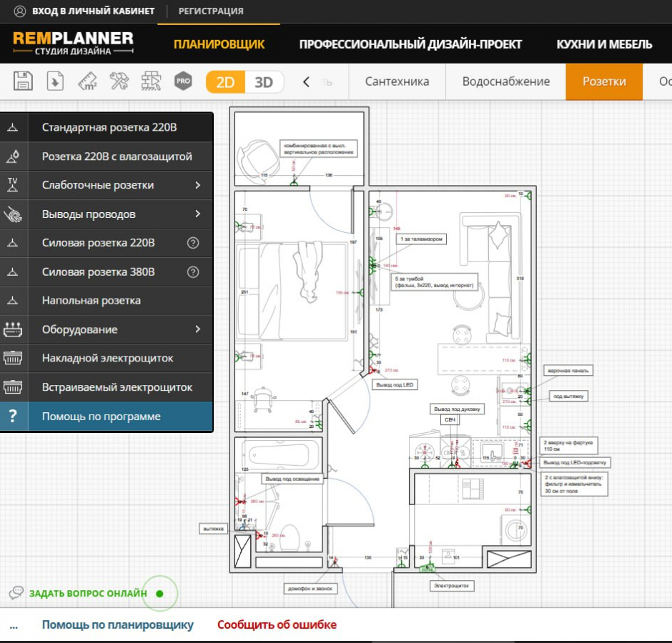Screen dimensions: 672x643
Task: Click the Силовая розетка 380В socket icon
Action: [x=13, y=272]
